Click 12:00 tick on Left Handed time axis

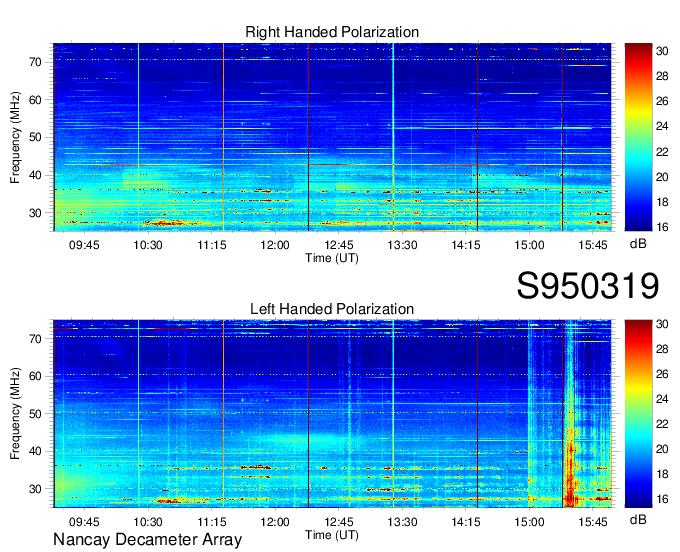click(275, 522)
